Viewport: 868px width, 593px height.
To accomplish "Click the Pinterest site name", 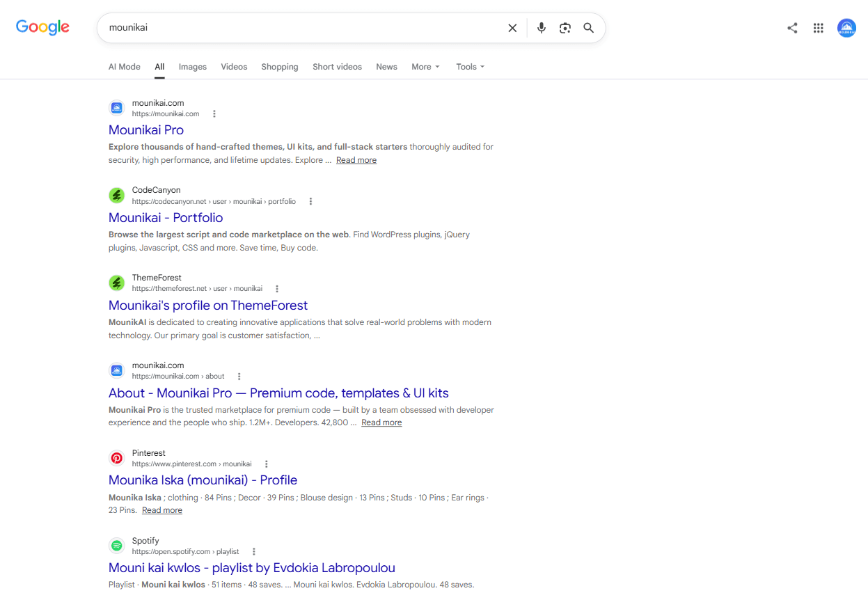I will click(148, 453).
